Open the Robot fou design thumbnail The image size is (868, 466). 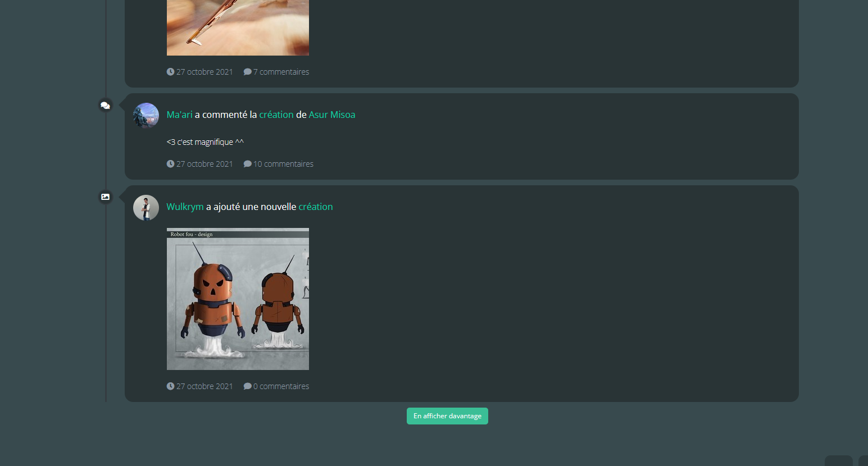237,299
